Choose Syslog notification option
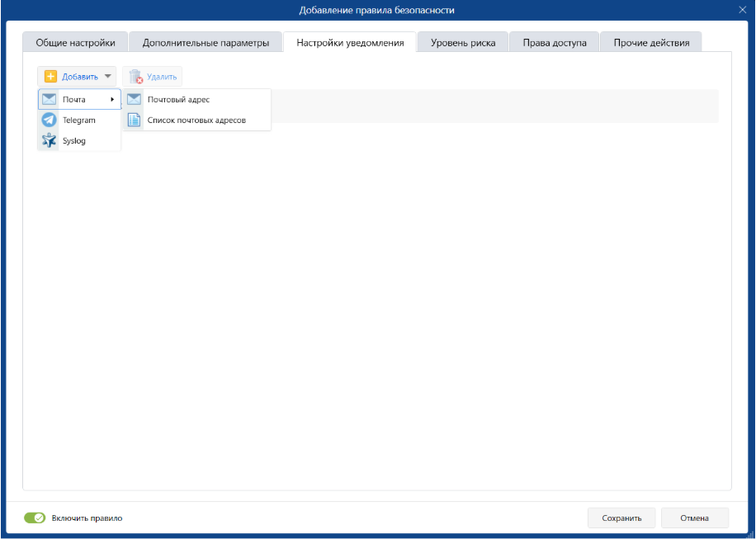This screenshot has width=756, height=539. 74,141
